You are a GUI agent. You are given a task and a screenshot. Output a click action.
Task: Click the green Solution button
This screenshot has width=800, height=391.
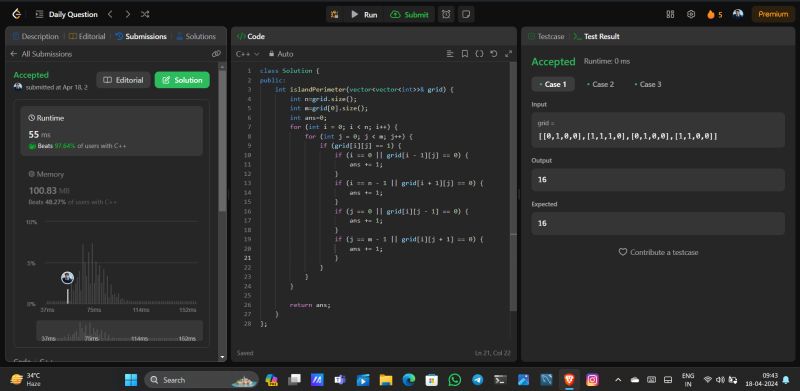click(182, 80)
